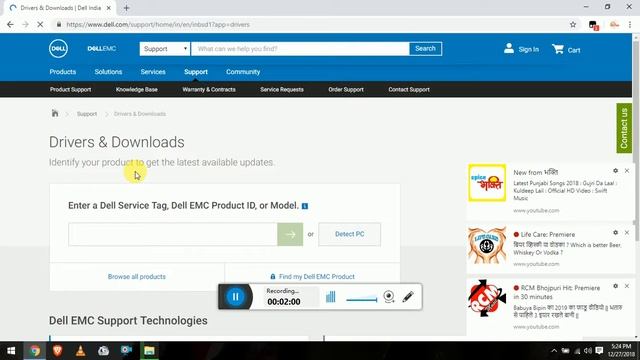Open VLC media player from taskbar
The height and width of the screenshot is (360, 640).
pyautogui.click(x=80, y=351)
